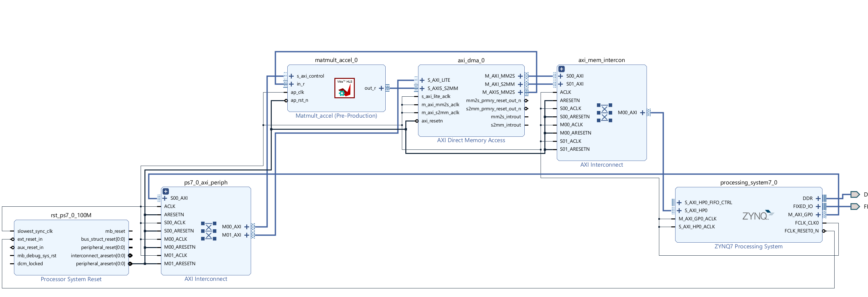Expand in_r interface pin
The height and width of the screenshot is (297, 868).
coord(291,84)
